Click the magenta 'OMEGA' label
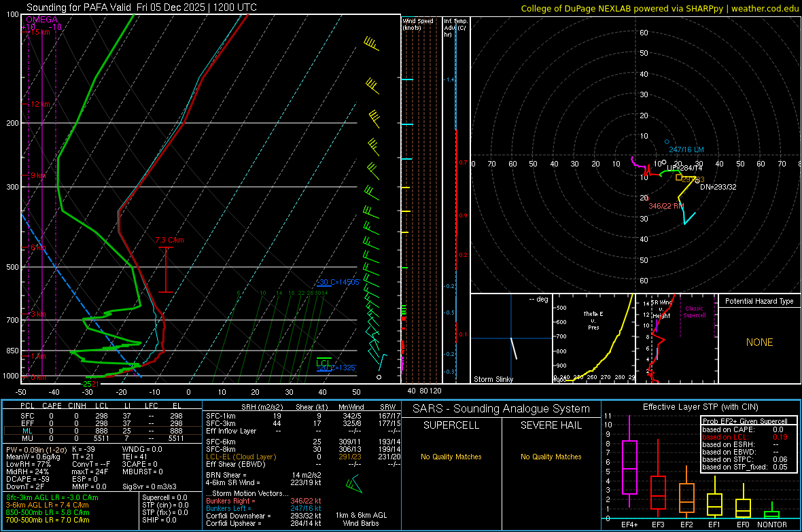The width and height of the screenshot is (802, 532). (41, 20)
